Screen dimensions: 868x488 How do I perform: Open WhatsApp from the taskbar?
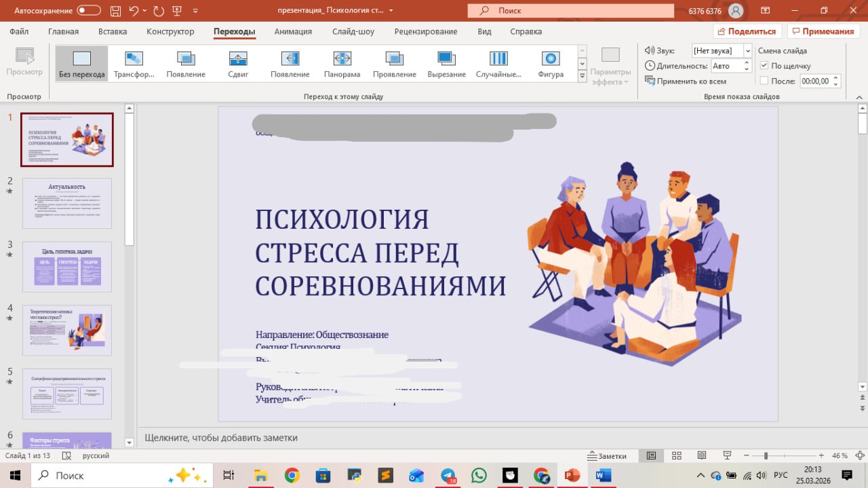click(479, 476)
